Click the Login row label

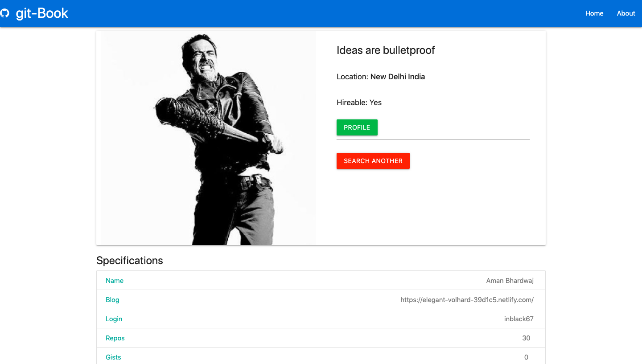pyautogui.click(x=114, y=319)
